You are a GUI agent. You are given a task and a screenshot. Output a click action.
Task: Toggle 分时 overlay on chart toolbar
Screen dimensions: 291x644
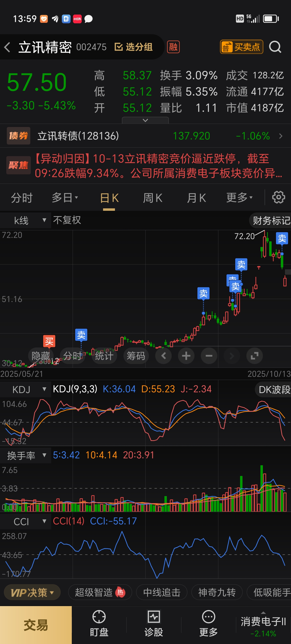click(72, 356)
